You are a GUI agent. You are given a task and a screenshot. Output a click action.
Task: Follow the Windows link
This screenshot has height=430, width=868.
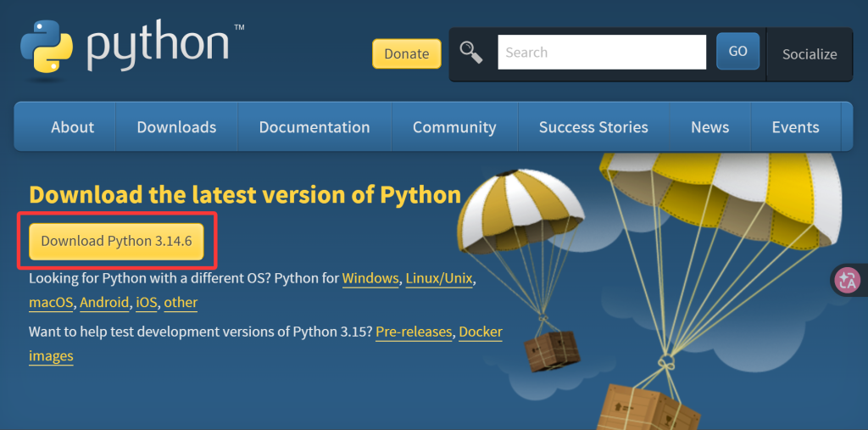pyautogui.click(x=370, y=278)
